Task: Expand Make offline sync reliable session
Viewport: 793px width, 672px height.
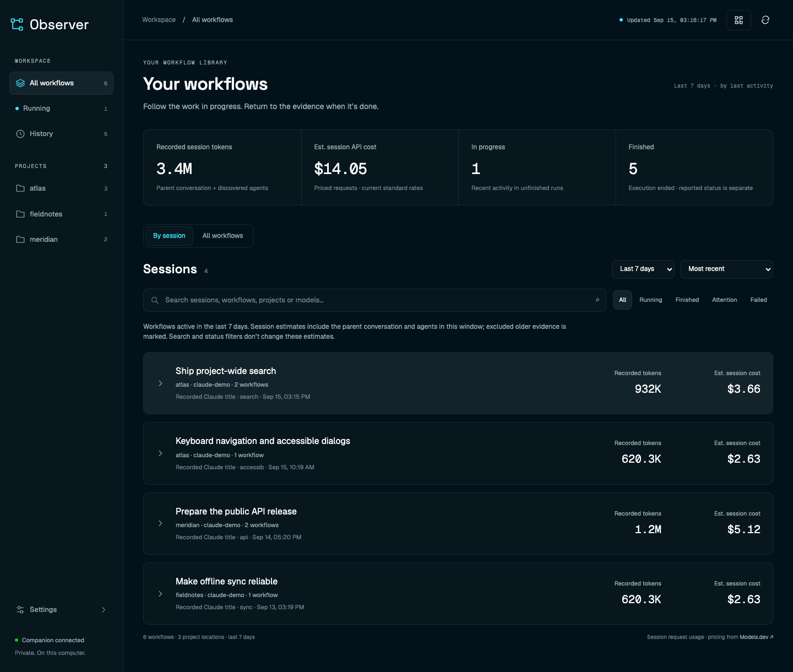Action: point(160,594)
